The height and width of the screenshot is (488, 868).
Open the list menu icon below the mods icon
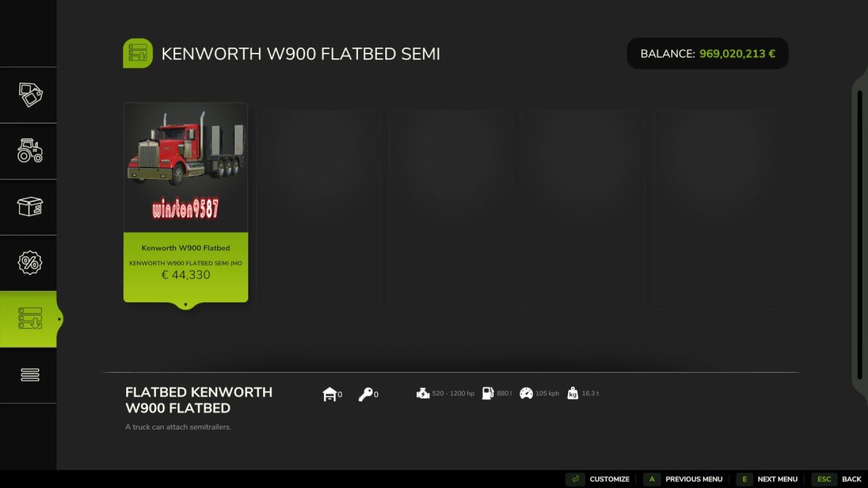point(28,375)
